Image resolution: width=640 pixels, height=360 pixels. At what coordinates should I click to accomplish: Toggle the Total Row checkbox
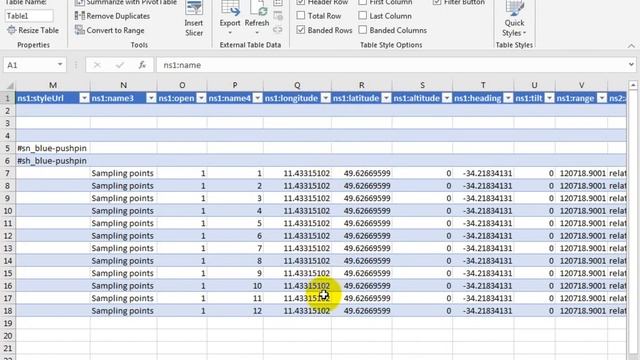pyautogui.click(x=301, y=16)
